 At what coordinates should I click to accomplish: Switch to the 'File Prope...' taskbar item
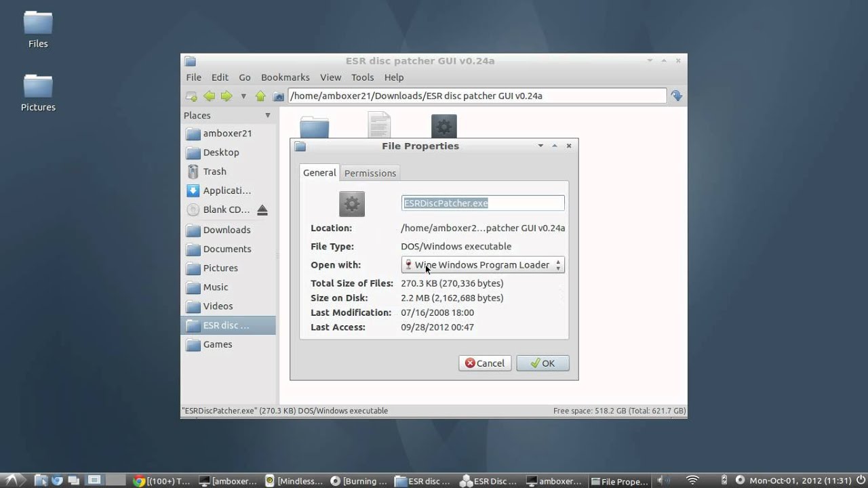(x=620, y=481)
